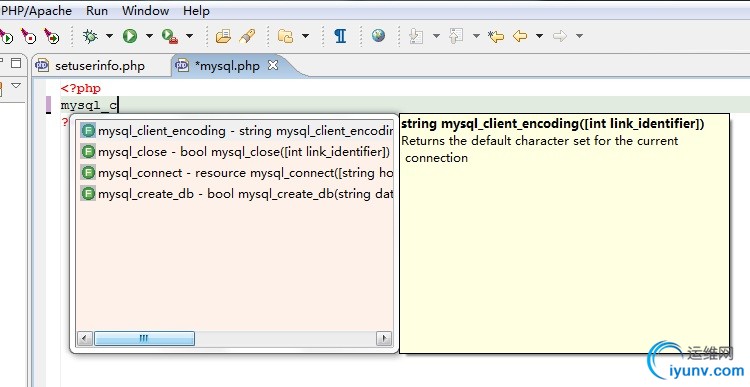Open the Help menu

tap(196, 11)
